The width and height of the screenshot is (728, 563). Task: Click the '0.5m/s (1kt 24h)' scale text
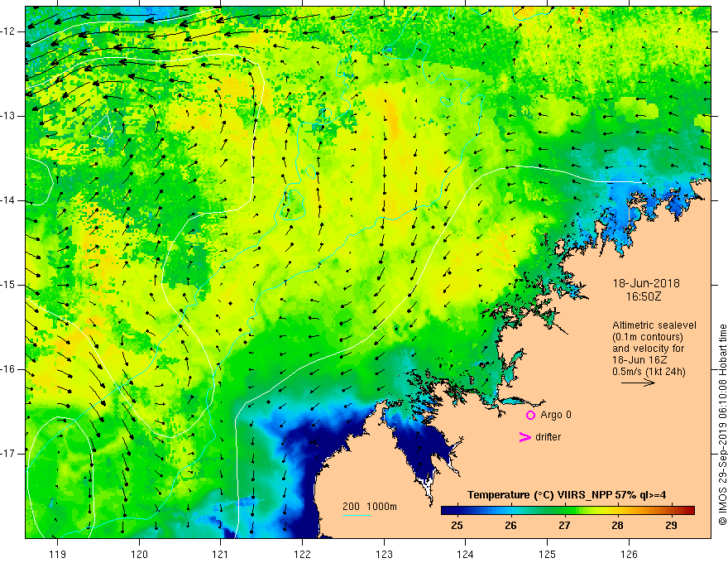pos(649,372)
